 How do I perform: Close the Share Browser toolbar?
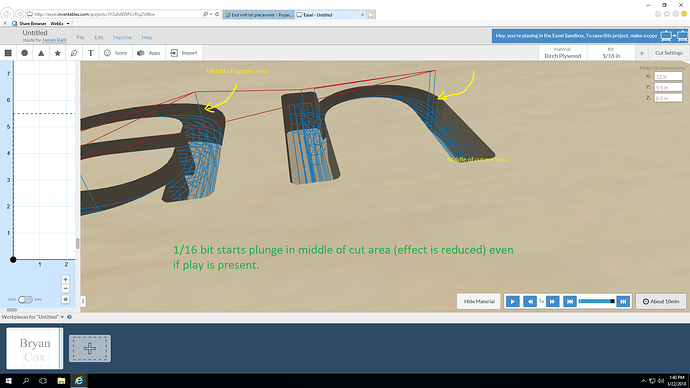tap(5, 23)
